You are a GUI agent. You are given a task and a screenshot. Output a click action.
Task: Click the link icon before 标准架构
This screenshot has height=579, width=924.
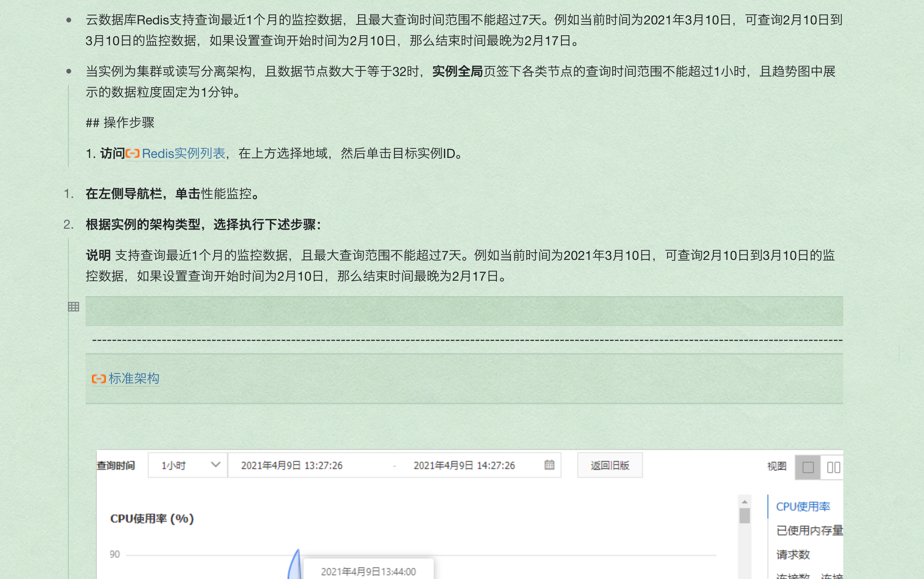pos(99,379)
